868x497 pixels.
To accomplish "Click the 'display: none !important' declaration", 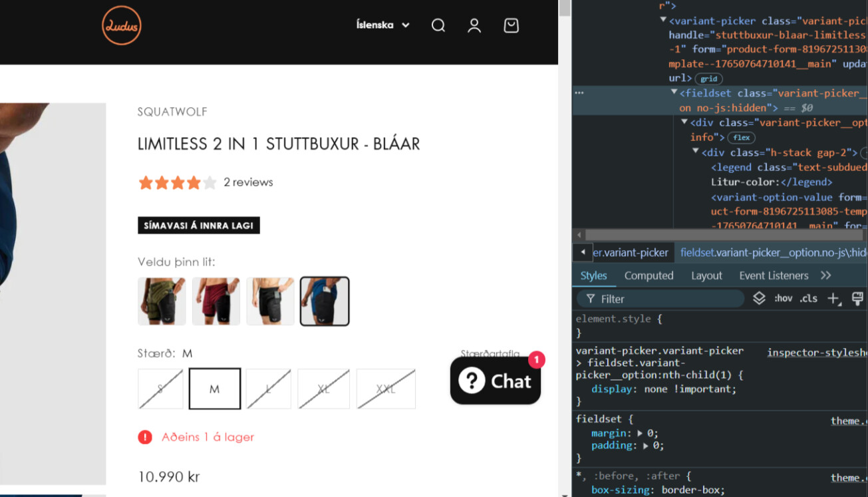I will click(664, 389).
